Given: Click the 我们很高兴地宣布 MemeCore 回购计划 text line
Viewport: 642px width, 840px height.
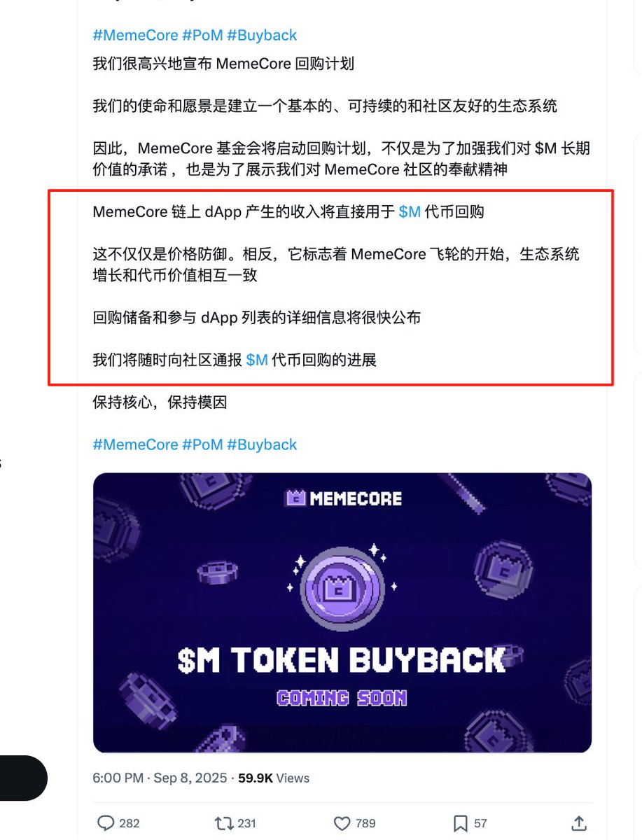Looking at the screenshot, I should click(x=223, y=64).
